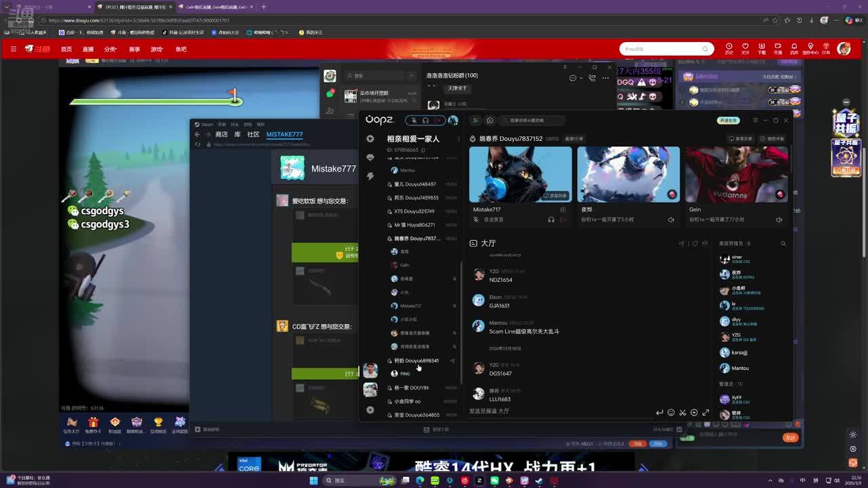Expand the 分类 dropdown in Douyu navigation
The width and height of the screenshot is (868, 488).
(111, 49)
